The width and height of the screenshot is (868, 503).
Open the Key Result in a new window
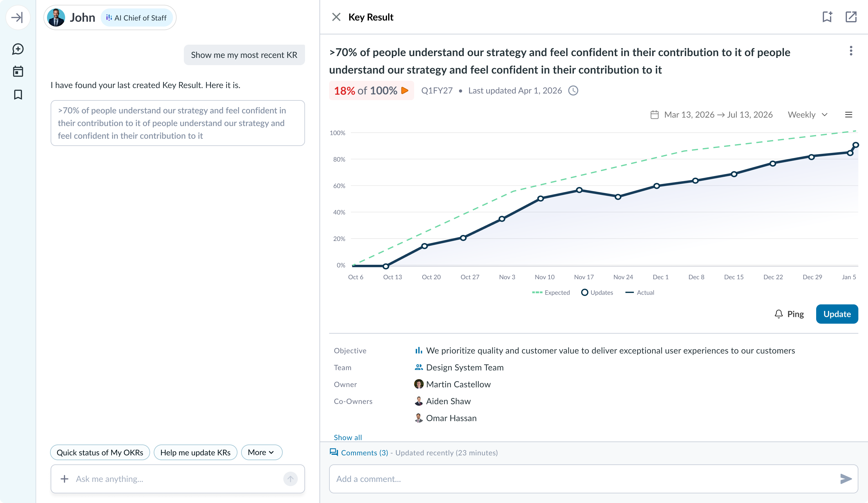pyautogui.click(x=851, y=17)
